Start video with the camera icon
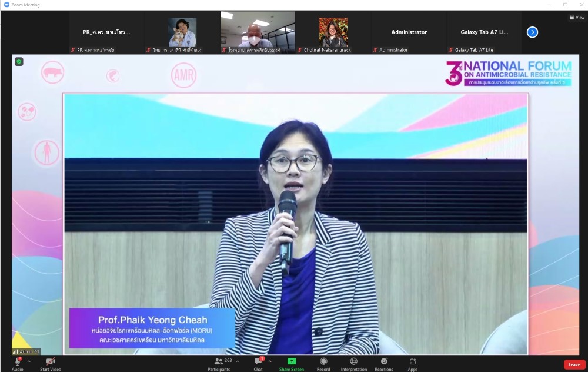This screenshot has width=588, height=372. [51, 361]
